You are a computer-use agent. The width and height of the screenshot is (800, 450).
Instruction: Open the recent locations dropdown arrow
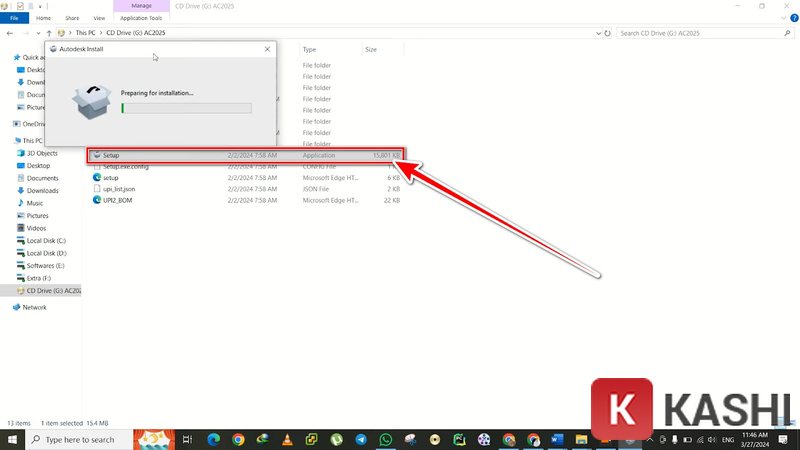point(38,33)
